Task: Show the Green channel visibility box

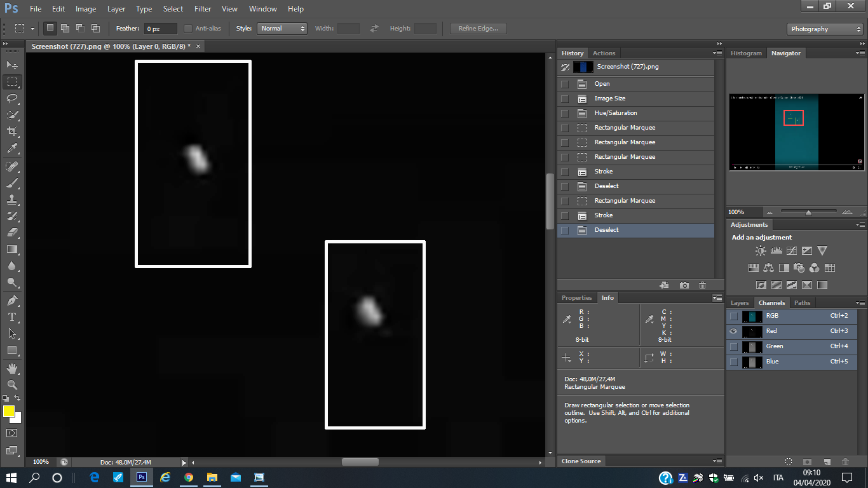Action: pyautogui.click(x=734, y=346)
